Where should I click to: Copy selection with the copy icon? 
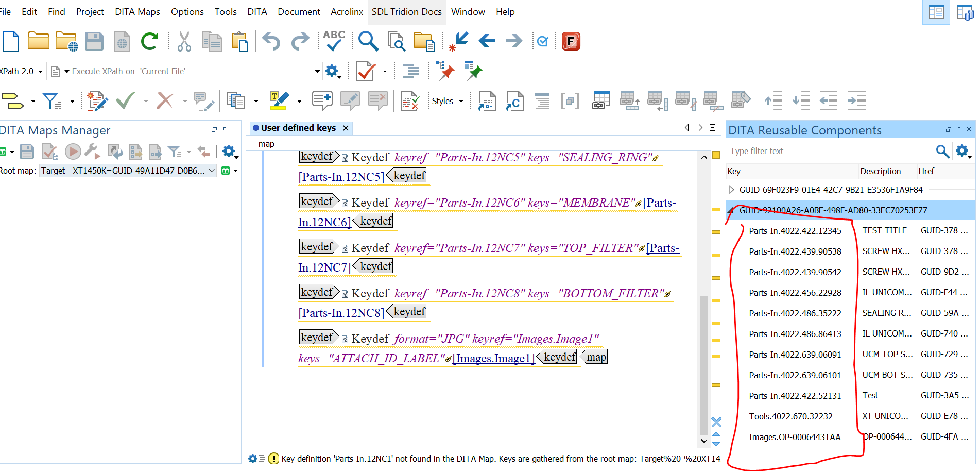pyautogui.click(x=212, y=41)
